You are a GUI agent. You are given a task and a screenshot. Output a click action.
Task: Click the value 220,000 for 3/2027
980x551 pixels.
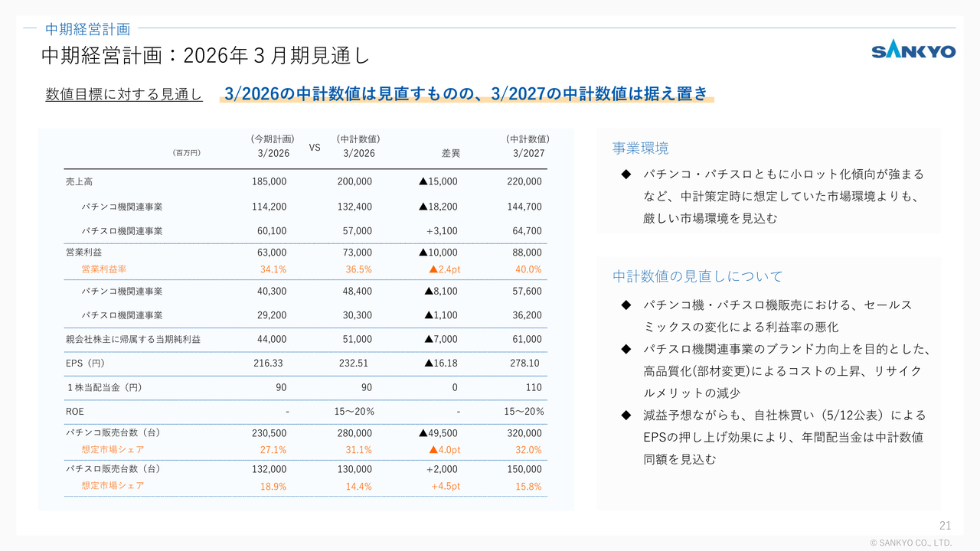(524, 182)
